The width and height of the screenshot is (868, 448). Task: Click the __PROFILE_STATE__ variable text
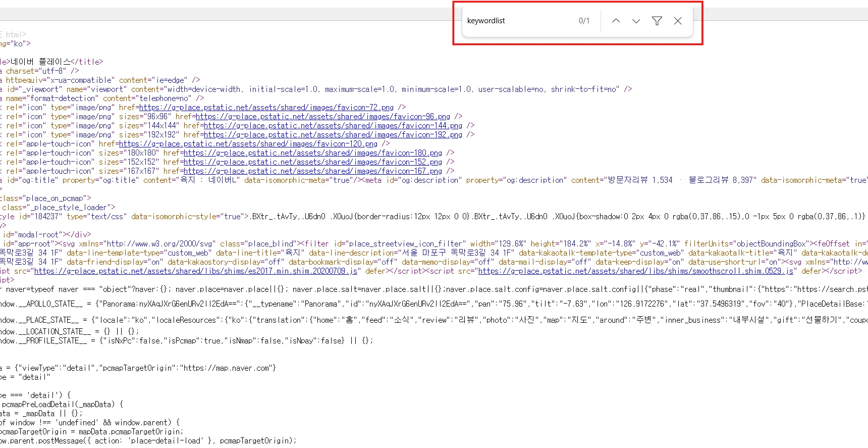pyautogui.click(x=52, y=341)
